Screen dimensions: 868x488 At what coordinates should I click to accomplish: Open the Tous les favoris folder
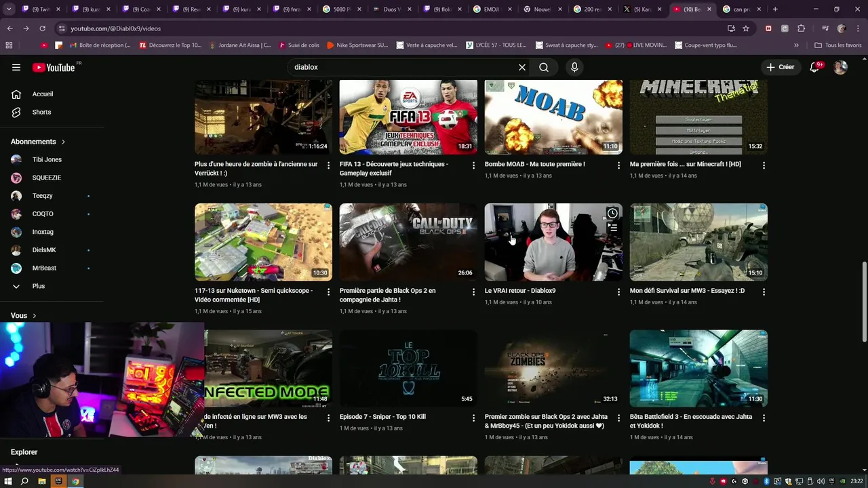point(837,45)
